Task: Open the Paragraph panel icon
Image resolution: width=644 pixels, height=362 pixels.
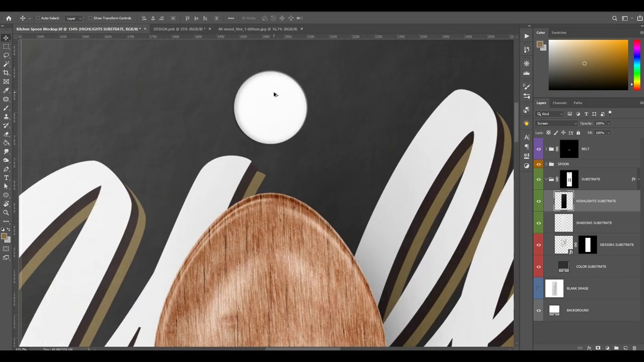Action: pos(526,147)
